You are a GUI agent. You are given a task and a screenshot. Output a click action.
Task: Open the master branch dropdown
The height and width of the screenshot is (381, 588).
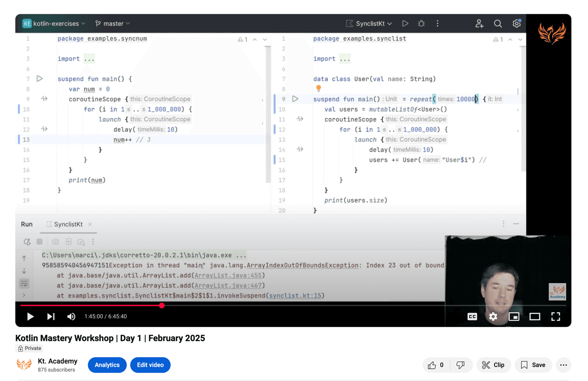113,23
